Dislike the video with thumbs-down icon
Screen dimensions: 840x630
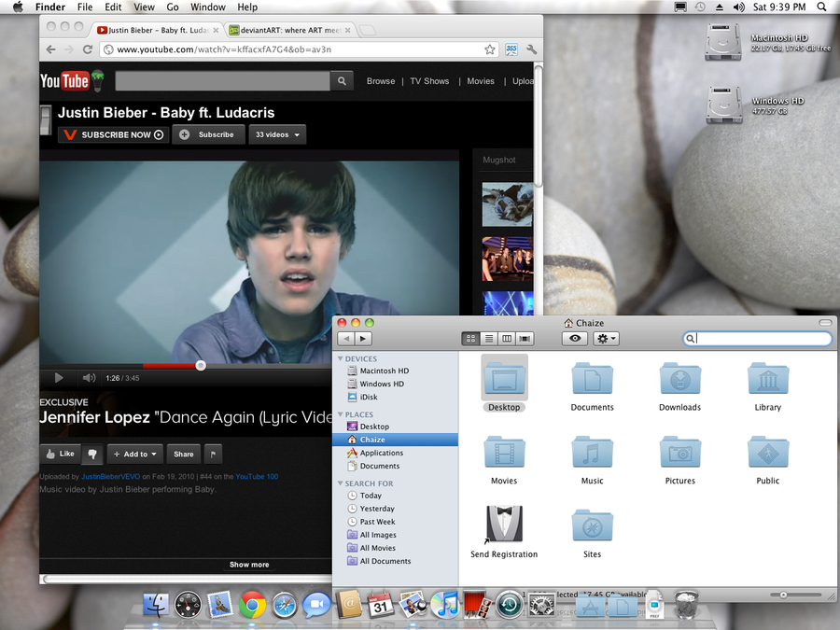click(x=92, y=454)
